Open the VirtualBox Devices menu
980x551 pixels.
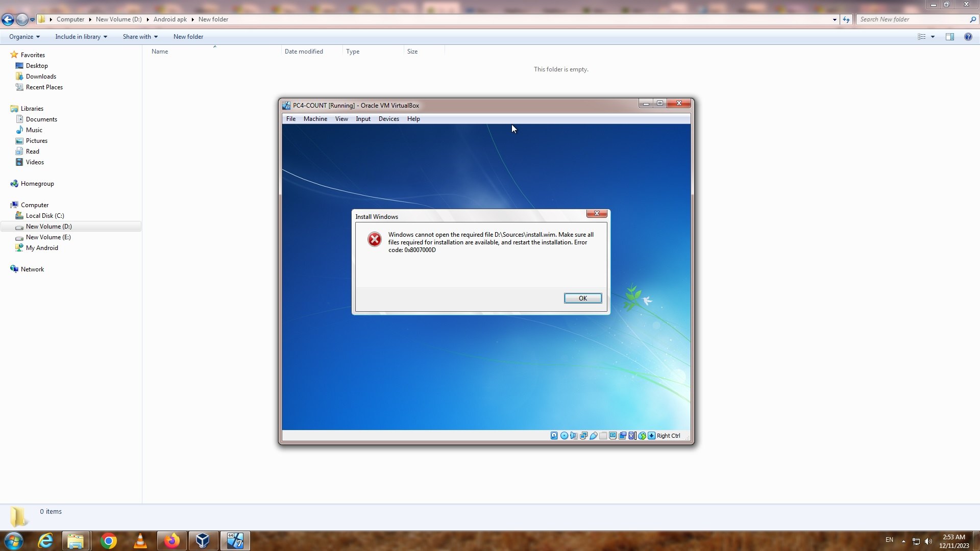tap(389, 119)
